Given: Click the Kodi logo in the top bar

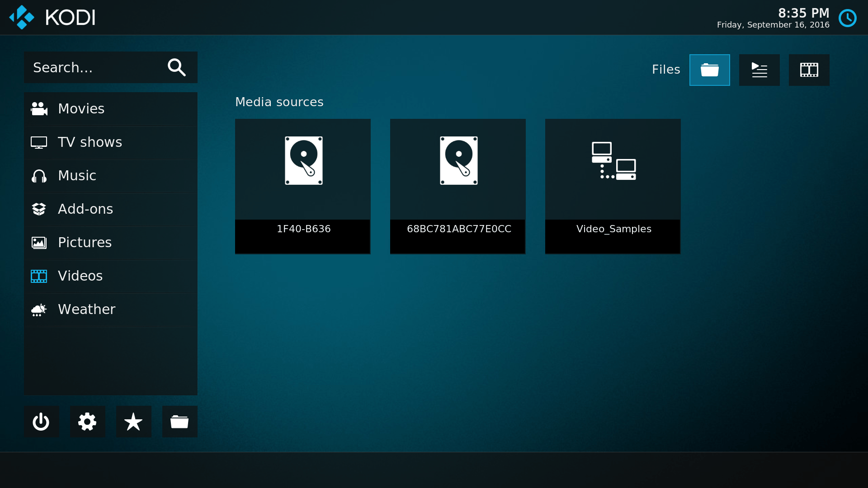Looking at the screenshot, I should [x=21, y=17].
